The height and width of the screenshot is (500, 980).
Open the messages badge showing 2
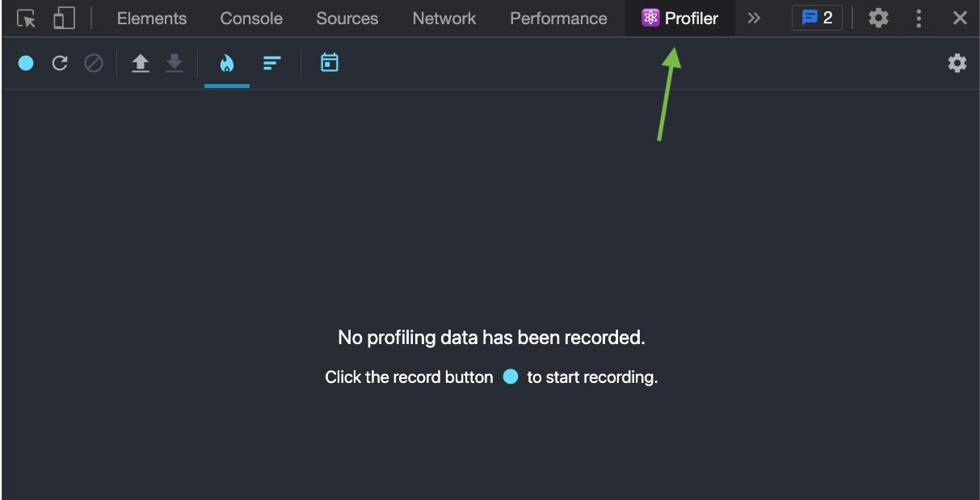(x=817, y=19)
